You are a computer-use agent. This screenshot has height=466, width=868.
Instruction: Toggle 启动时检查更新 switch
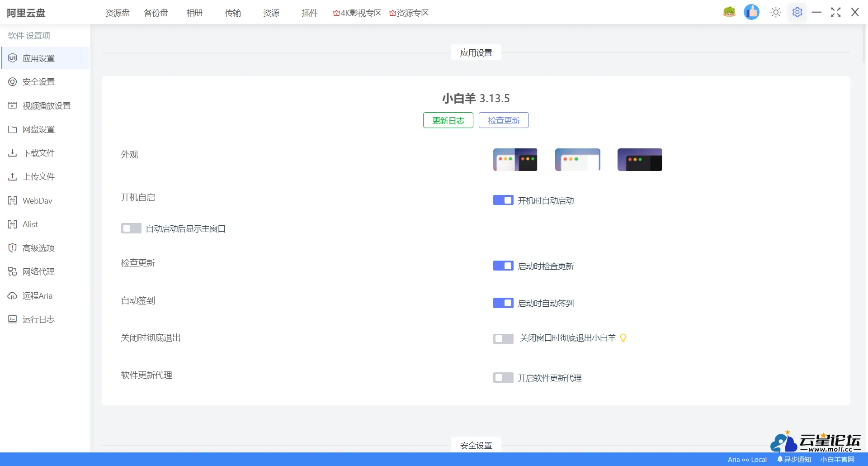click(x=503, y=266)
